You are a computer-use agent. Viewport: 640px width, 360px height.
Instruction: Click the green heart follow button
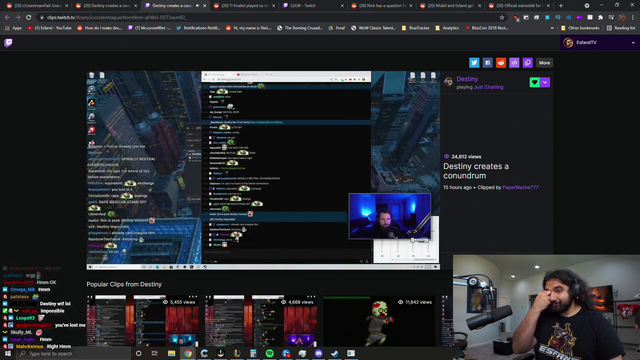click(x=534, y=82)
